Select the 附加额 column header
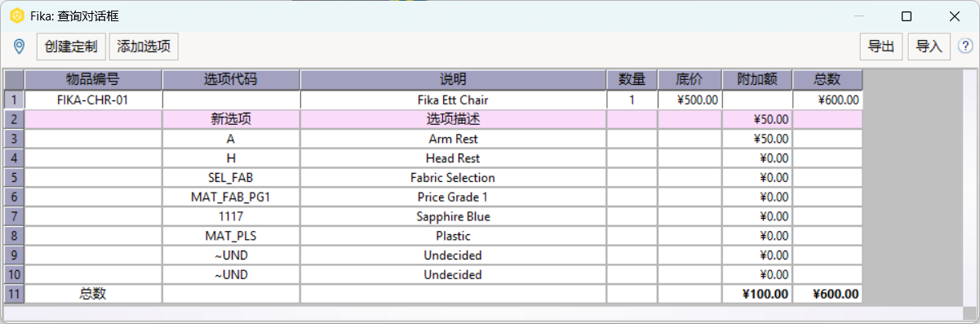980x324 pixels. pyautogui.click(x=756, y=79)
